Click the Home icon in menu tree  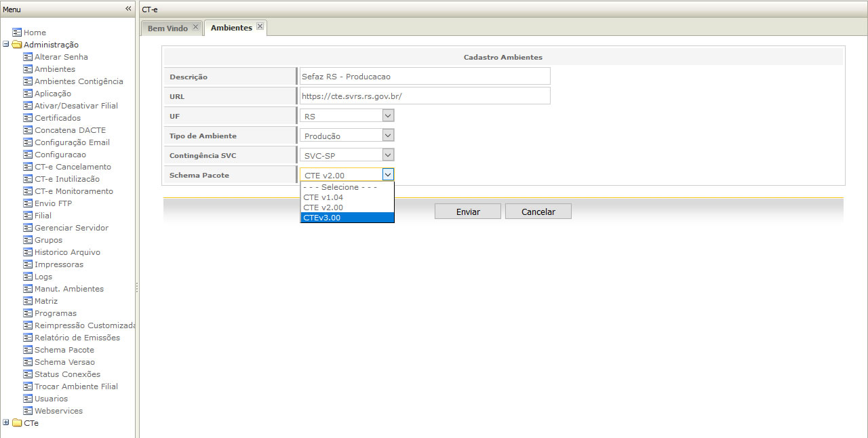pos(17,33)
